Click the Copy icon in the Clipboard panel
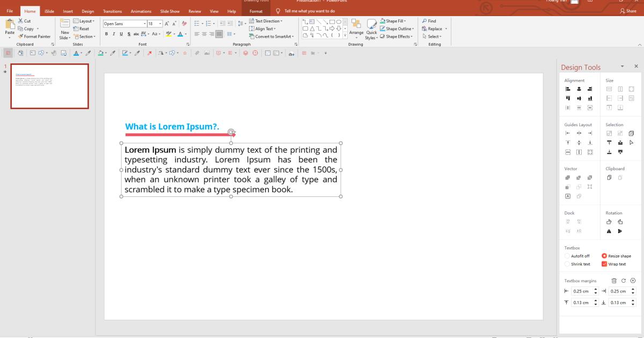Screen dimensions: 644x338 pyautogui.click(x=609, y=178)
